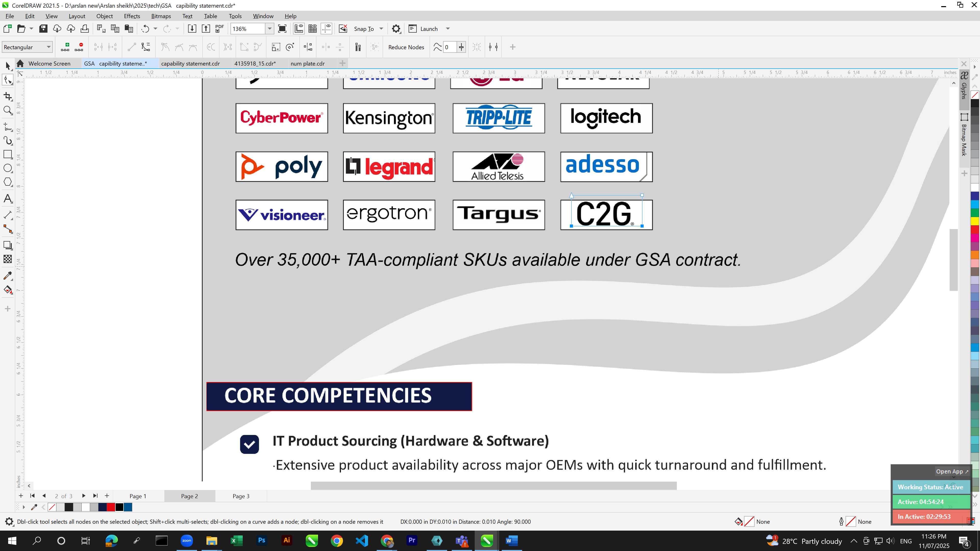Select the Connector tool

(8, 229)
